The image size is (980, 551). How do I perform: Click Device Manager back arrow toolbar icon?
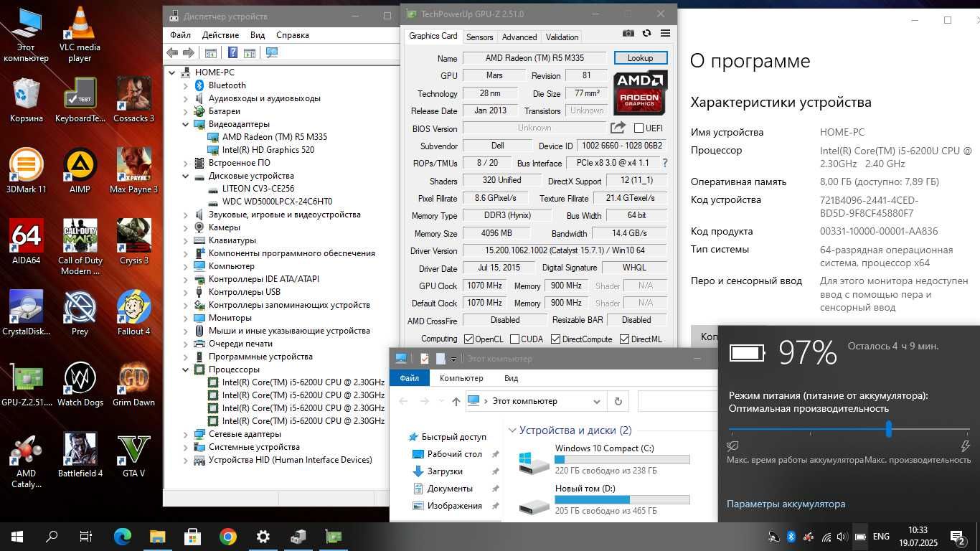tap(172, 52)
